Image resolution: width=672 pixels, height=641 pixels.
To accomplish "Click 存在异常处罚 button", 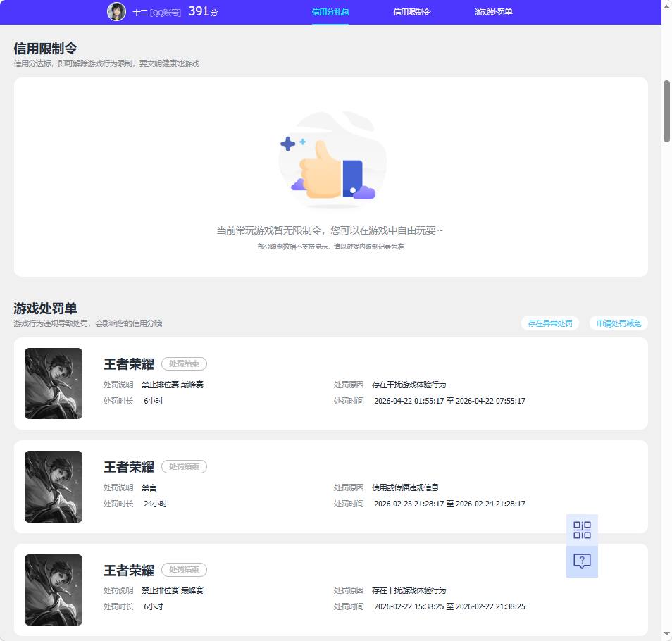I will click(x=550, y=323).
